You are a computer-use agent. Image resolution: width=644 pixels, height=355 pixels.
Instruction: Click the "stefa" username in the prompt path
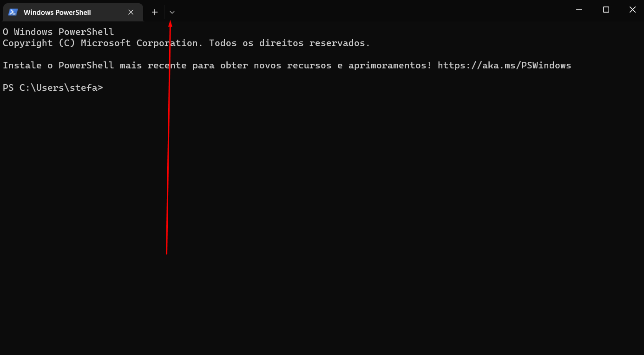click(x=84, y=87)
